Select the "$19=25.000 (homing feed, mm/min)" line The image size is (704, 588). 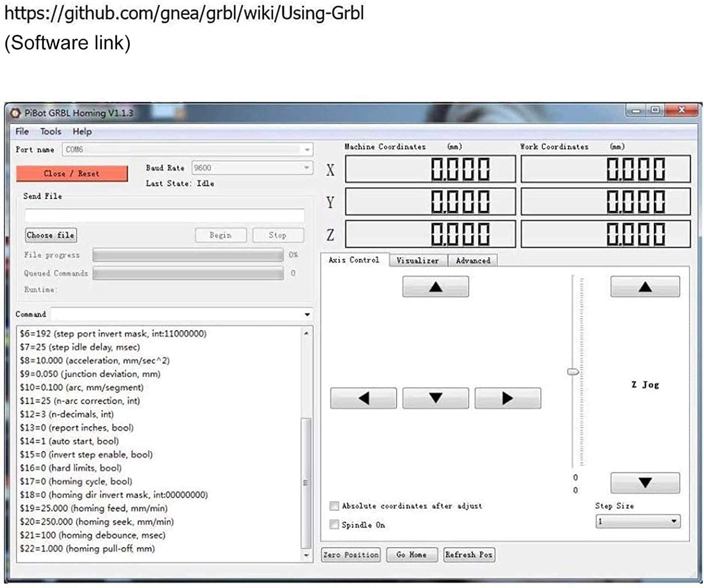coord(94,508)
